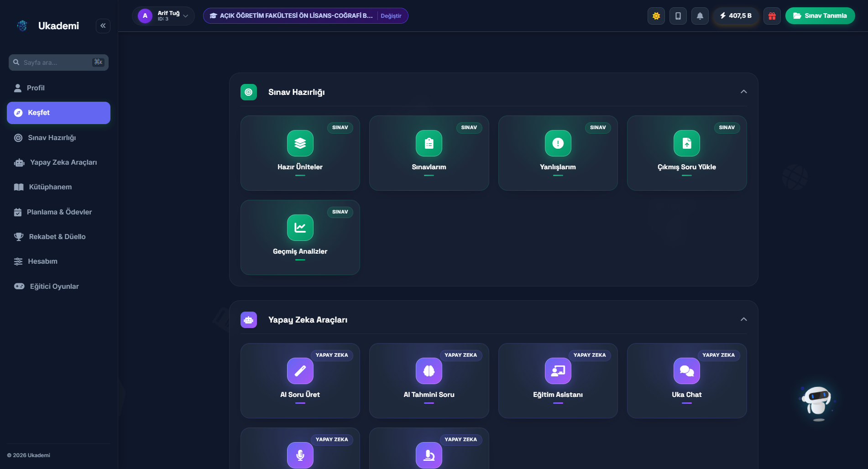Click the Sınav Hazırlığı section target icon
Viewport: 868px width, 469px height.
tap(249, 92)
